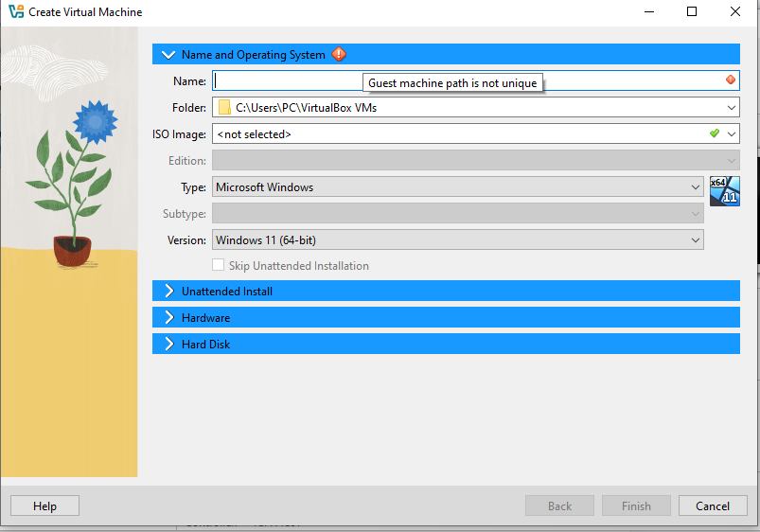Click the blue flower illustration on the left
This screenshot has height=532, width=760.
point(93,122)
